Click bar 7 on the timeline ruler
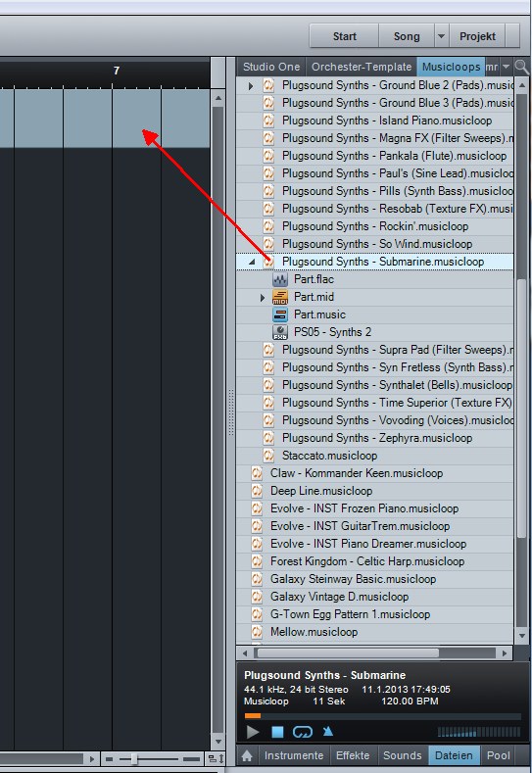Screen dimensions: 532x773 coord(117,71)
